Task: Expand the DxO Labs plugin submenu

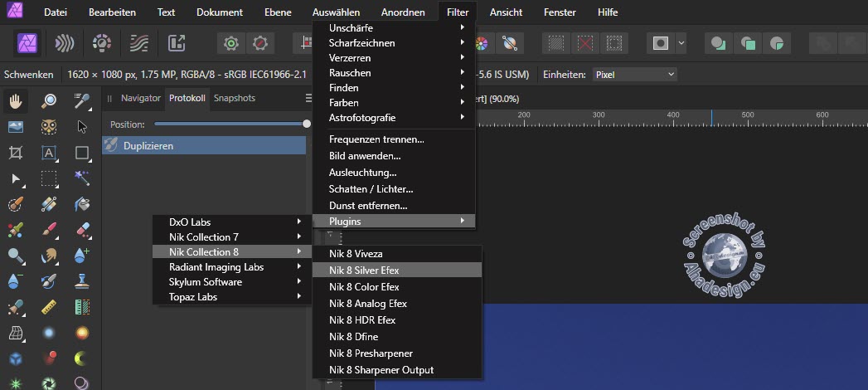Action: tap(232, 222)
